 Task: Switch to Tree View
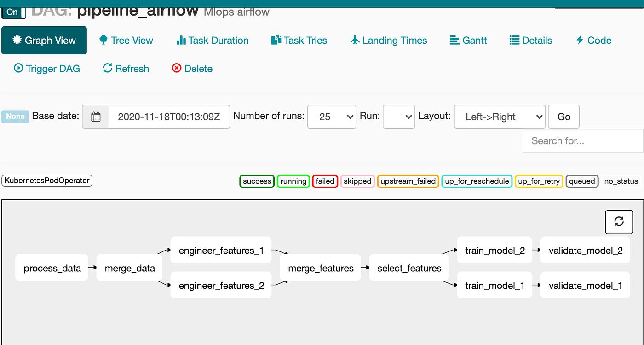click(x=126, y=40)
